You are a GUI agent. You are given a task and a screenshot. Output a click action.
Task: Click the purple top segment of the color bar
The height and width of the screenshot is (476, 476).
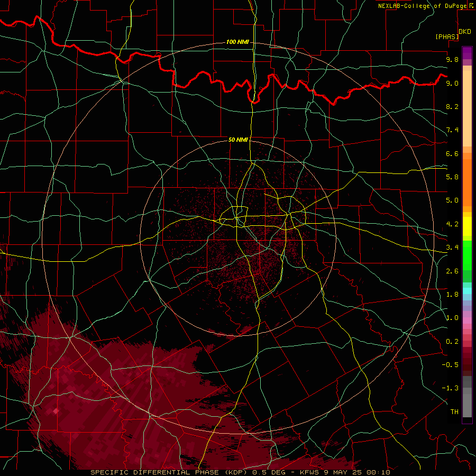pyautogui.click(x=467, y=53)
